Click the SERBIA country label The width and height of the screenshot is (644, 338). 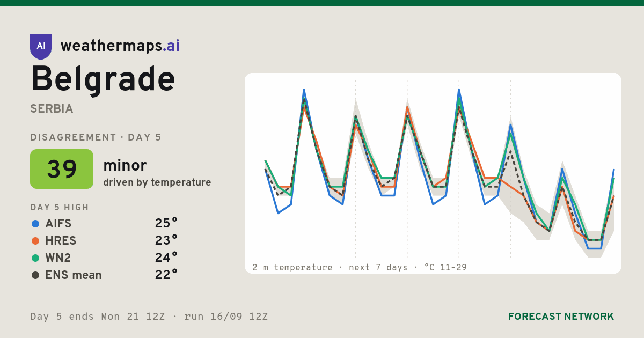coord(52,109)
